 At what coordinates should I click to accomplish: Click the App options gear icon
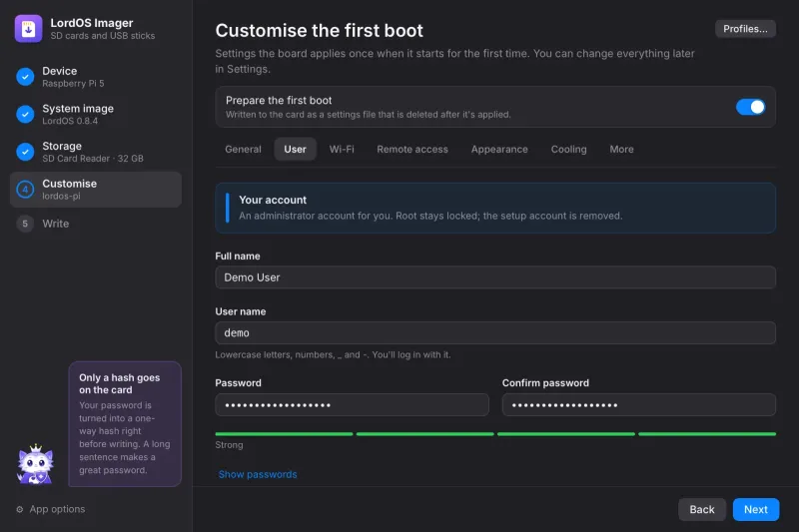19,509
